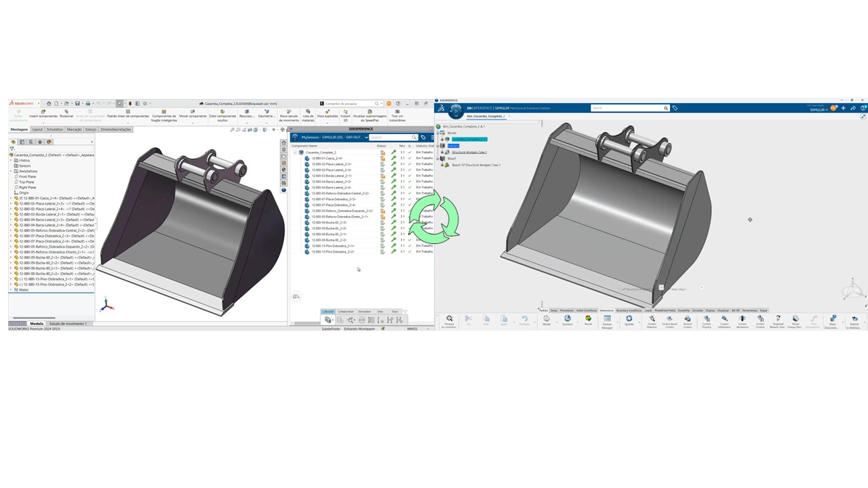Click the Contact Detection icon
868x488 pixels.
point(652,321)
